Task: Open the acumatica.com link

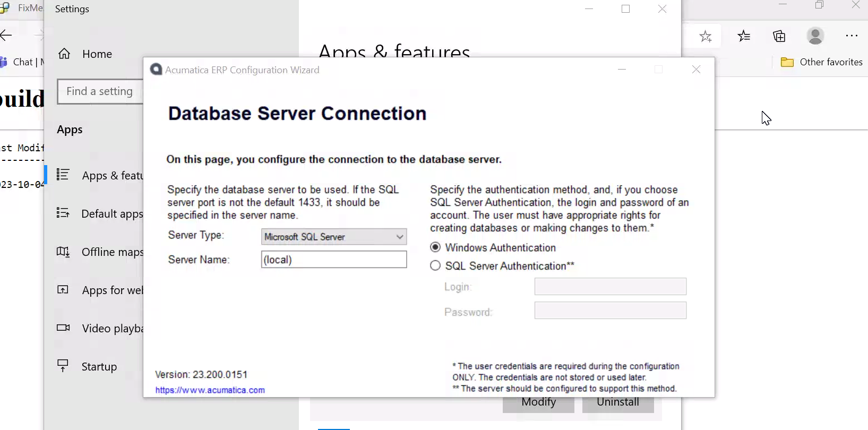Action: (x=210, y=390)
